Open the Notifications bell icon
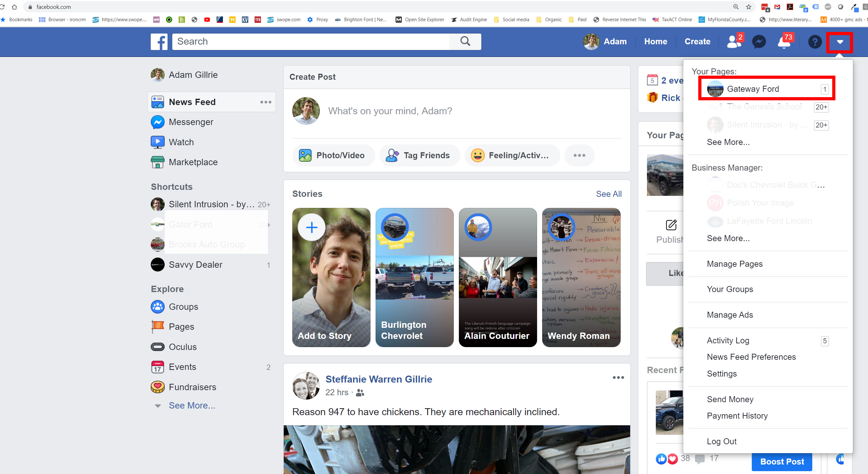Screen dimensions: 868x474 pyautogui.click(x=784, y=42)
